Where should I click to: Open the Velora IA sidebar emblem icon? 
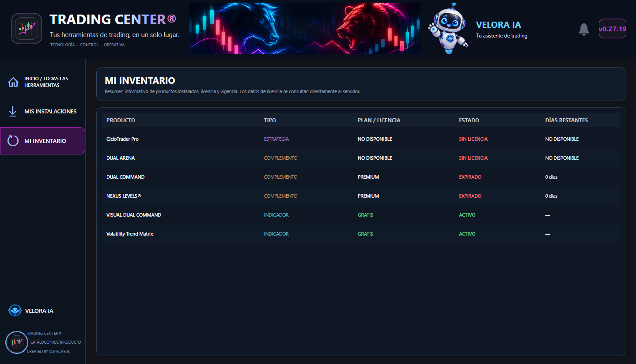click(15, 311)
